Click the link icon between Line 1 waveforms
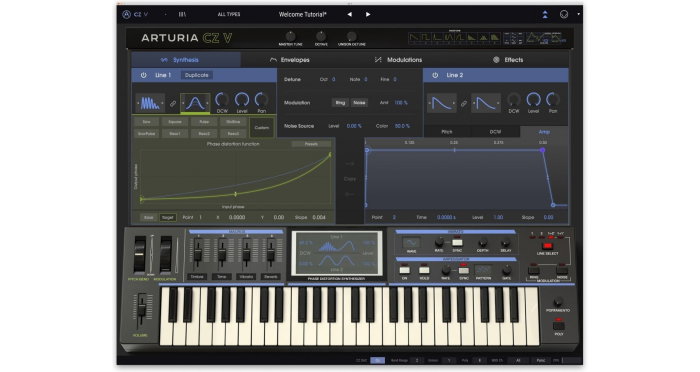Screen dimensions: 700x372 point(173,104)
